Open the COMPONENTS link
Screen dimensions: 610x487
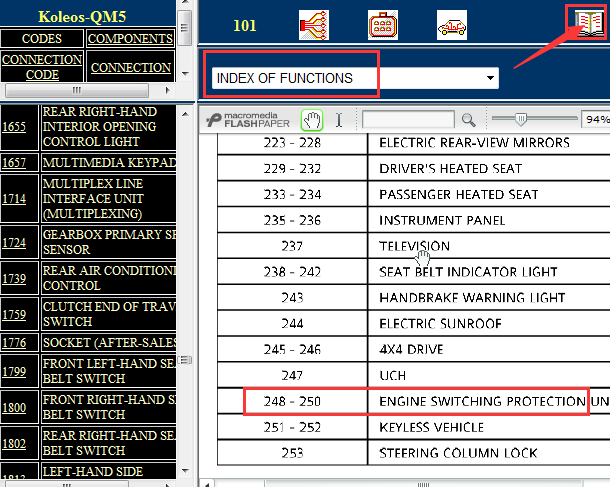click(129, 39)
